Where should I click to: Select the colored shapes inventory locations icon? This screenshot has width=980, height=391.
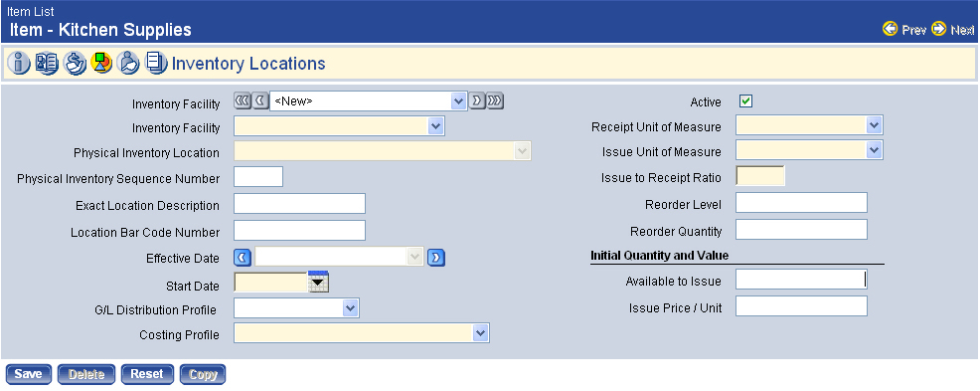(101, 64)
